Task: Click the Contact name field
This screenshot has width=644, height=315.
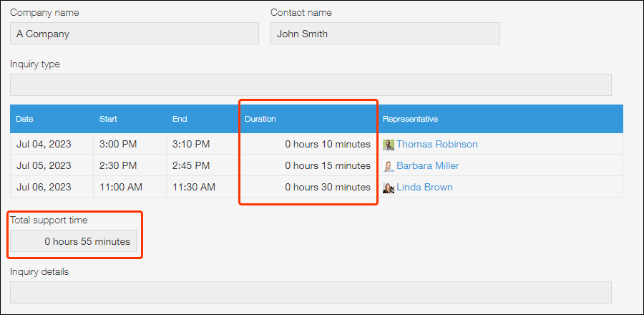Action: (x=385, y=34)
